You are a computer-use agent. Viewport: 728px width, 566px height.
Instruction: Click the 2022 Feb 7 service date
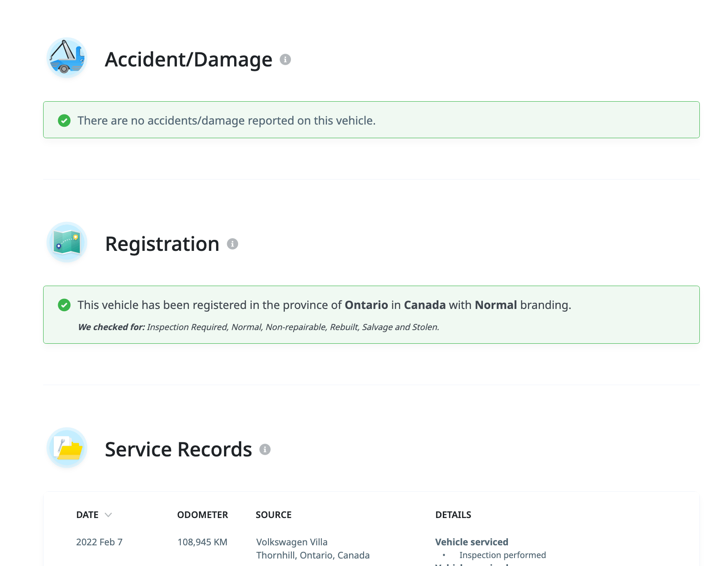coord(99,542)
